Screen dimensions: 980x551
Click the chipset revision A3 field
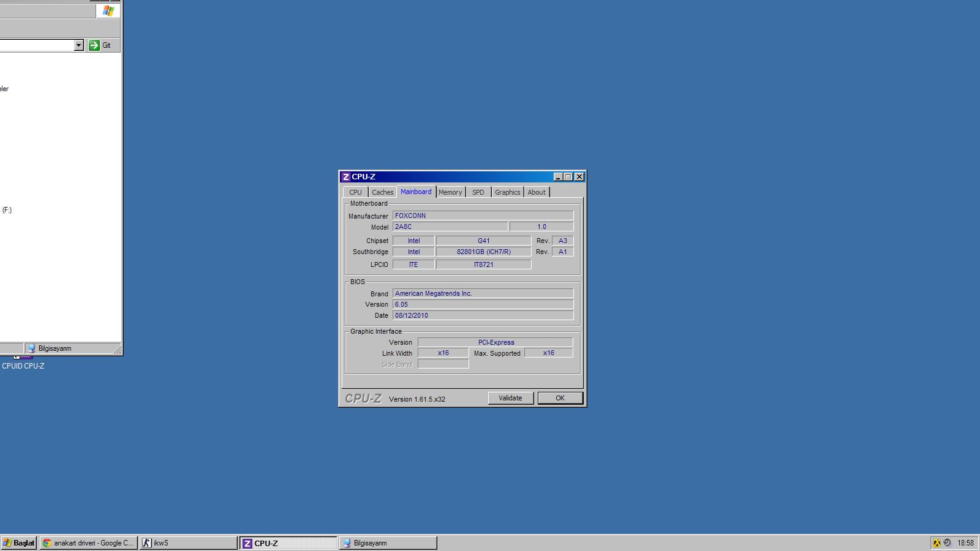click(x=562, y=241)
